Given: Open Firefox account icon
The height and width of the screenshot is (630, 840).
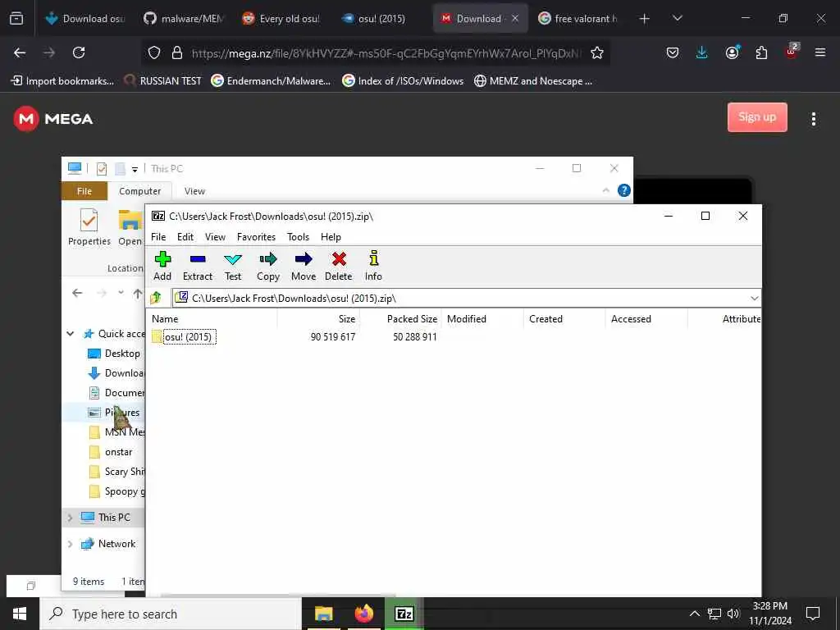Looking at the screenshot, I should point(732,52).
